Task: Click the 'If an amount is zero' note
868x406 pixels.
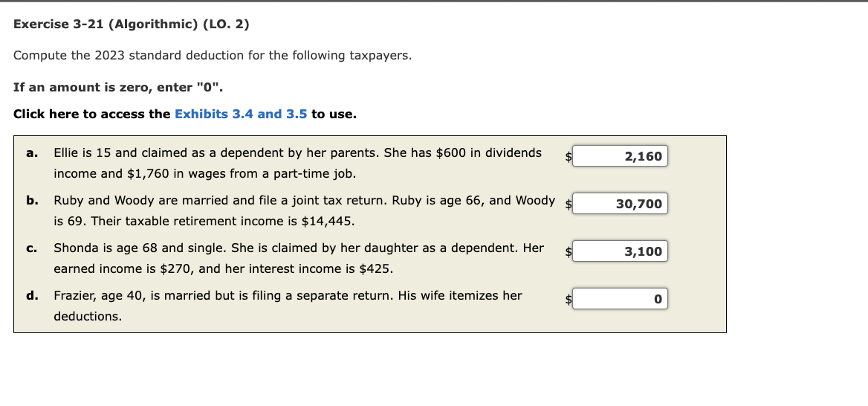Action: 118,88
